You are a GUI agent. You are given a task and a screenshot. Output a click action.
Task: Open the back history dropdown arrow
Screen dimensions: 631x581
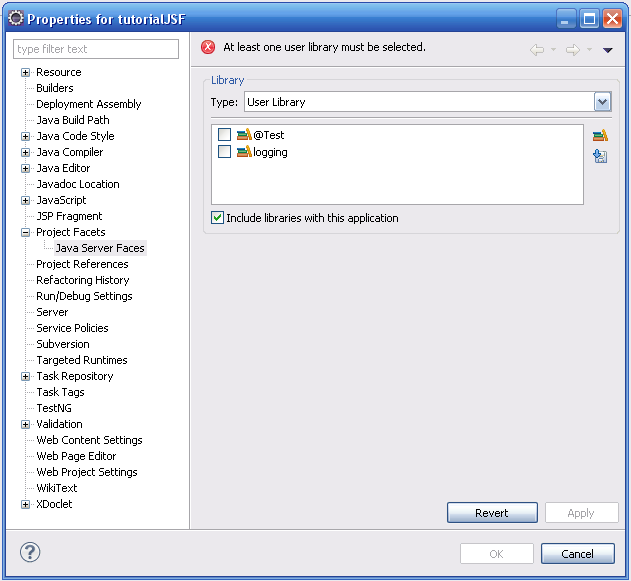coord(553,49)
